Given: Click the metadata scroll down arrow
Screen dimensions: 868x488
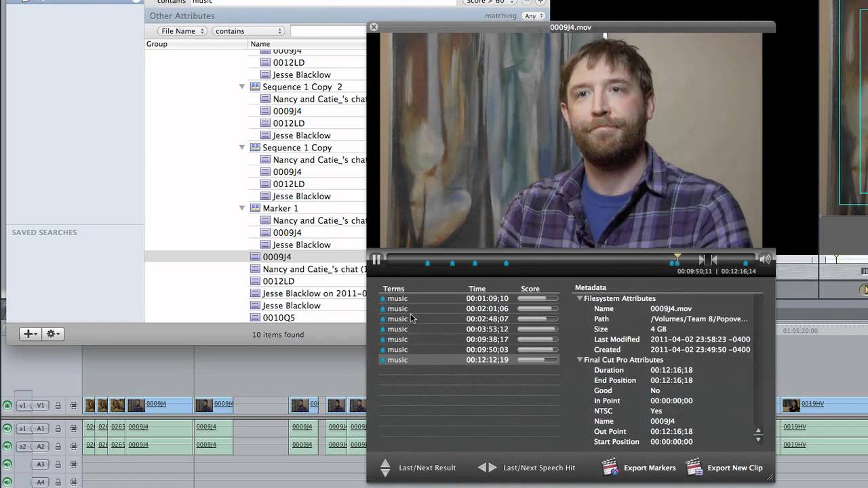Looking at the screenshot, I should [758, 440].
